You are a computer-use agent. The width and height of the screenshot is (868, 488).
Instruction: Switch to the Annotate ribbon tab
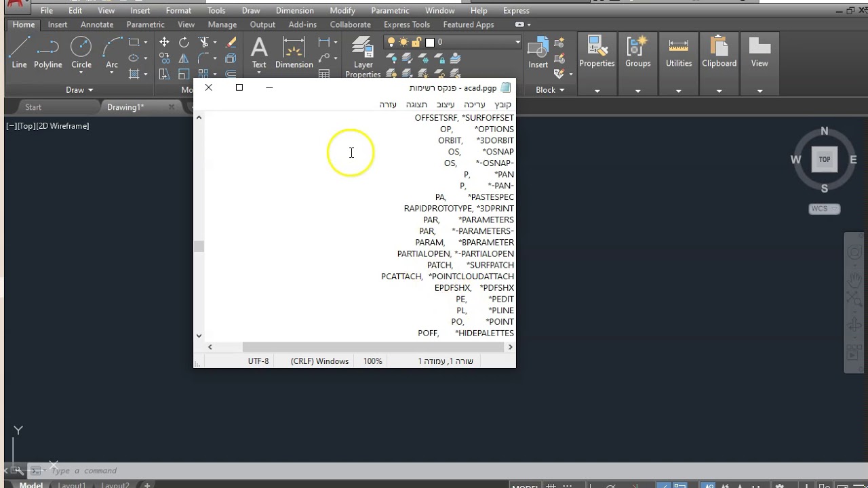(97, 24)
